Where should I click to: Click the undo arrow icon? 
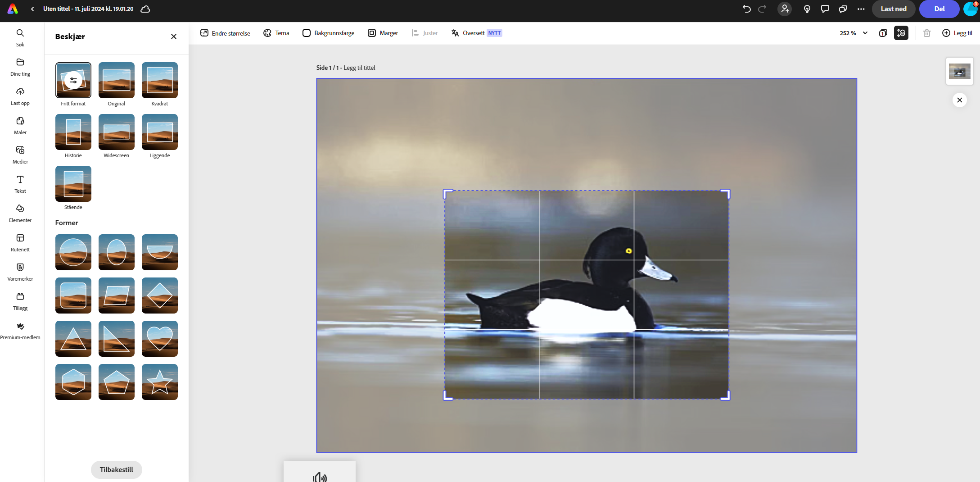(x=746, y=9)
